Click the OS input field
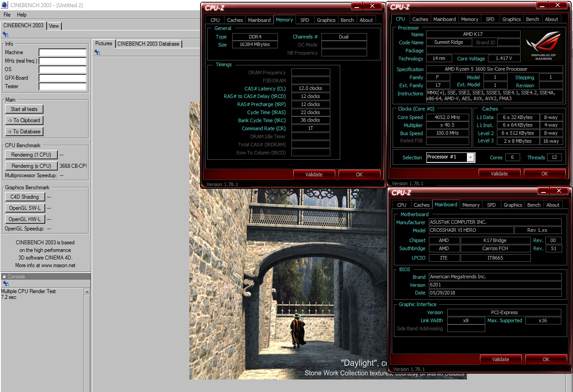The height and width of the screenshot is (392, 573). point(63,70)
